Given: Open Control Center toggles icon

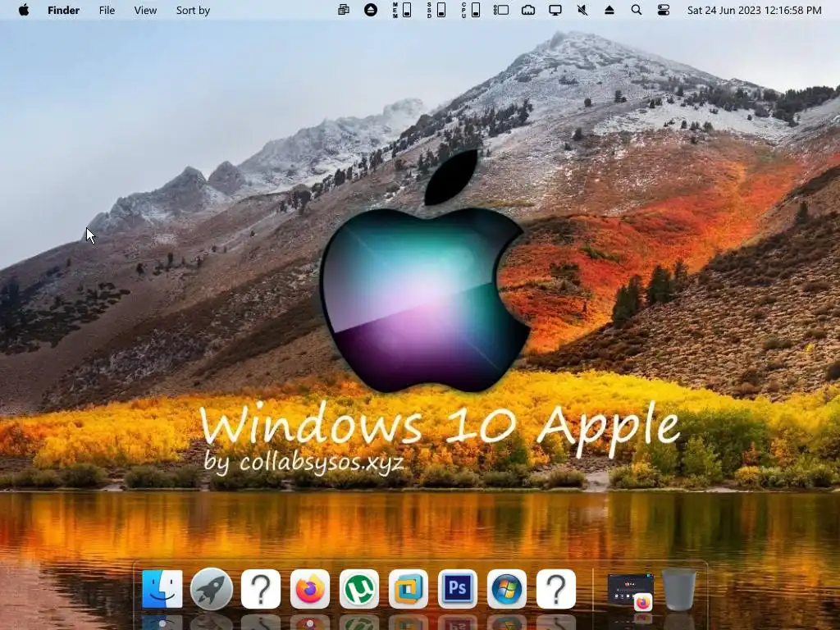Looking at the screenshot, I should pyautogui.click(x=664, y=10).
